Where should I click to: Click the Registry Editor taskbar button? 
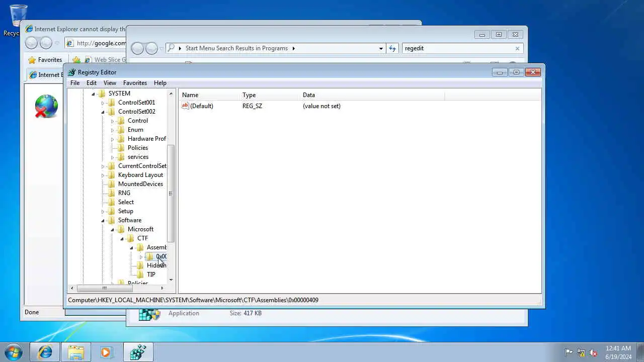point(138,352)
